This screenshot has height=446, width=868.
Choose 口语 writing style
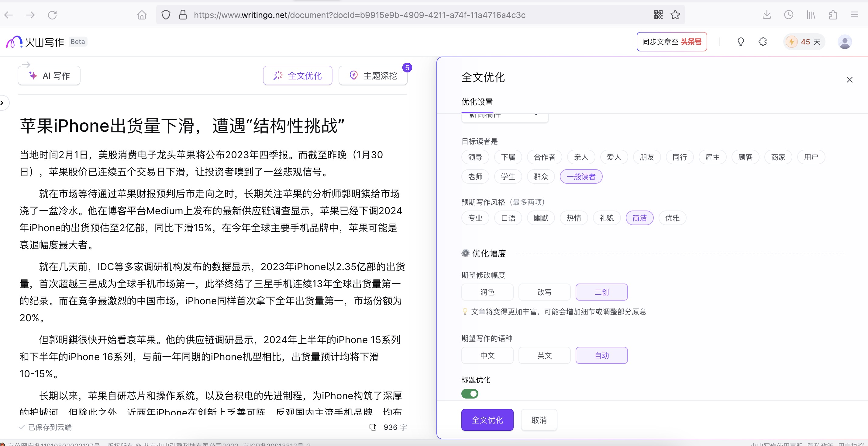click(x=508, y=218)
